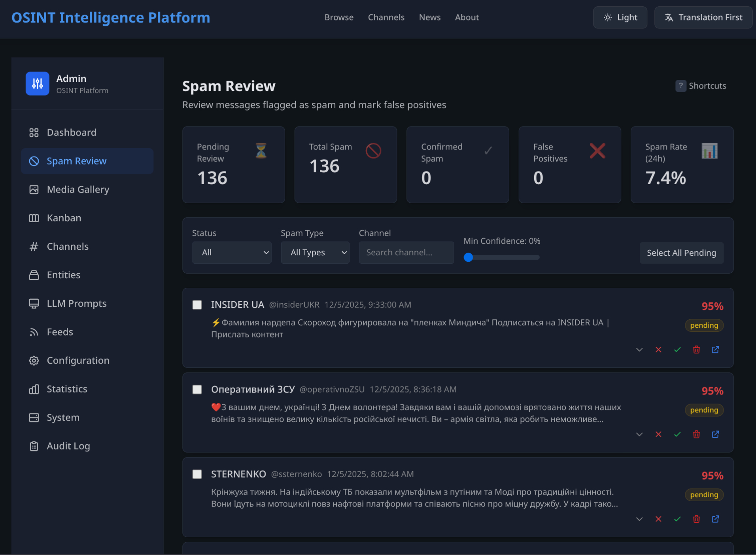The height and width of the screenshot is (555, 756).
Task: Open the Spam Type dropdown
Action: (315, 253)
